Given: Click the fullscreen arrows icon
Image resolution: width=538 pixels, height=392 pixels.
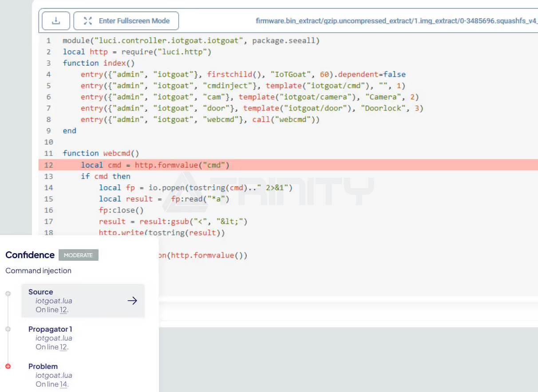Looking at the screenshot, I should (x=88, y=21).
